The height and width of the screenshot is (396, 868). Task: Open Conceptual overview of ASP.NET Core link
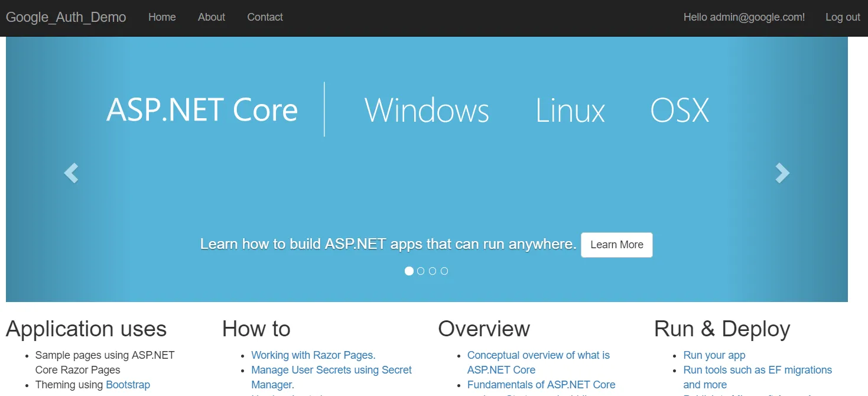(538, 362)
